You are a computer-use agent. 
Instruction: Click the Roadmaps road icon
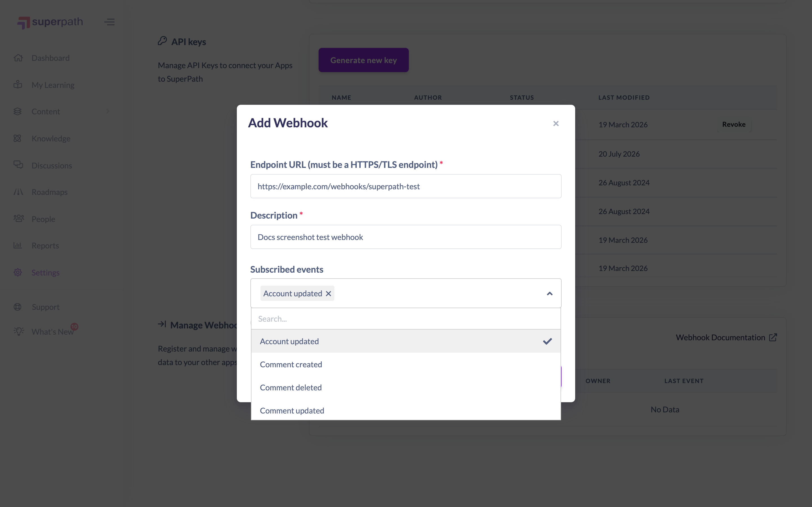pos(18,192)
